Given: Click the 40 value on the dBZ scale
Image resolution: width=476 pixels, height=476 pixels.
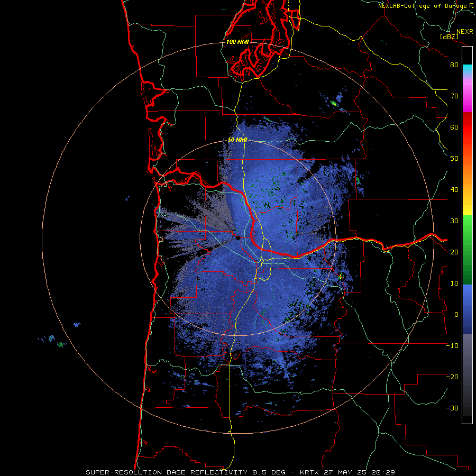Looking at the screenshot, I should coord(454,190).
